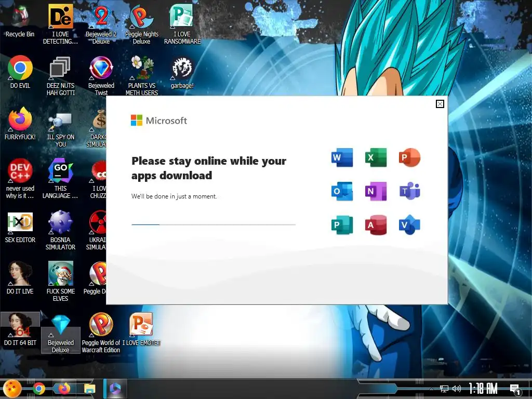532x399 pixels.
Task: Open the Dev C++ never used shortcut
Action: (20, 178)
